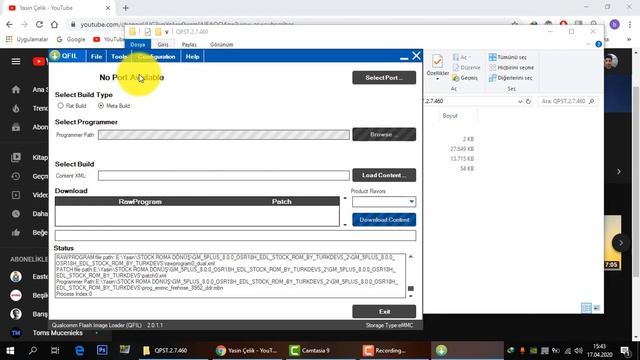This screenshot has height=360, width=640.
Task: Click the Explorer search box
Action: pos(567,101)
